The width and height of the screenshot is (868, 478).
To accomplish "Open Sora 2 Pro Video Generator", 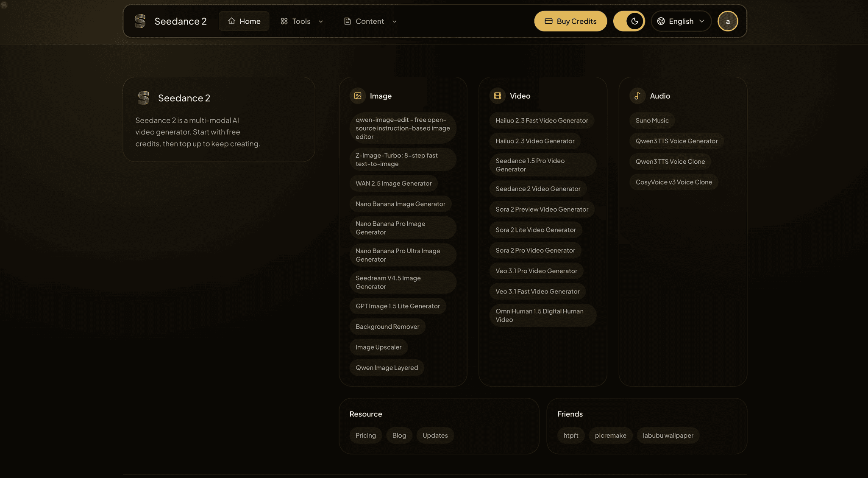I will (x=535, y=251).
